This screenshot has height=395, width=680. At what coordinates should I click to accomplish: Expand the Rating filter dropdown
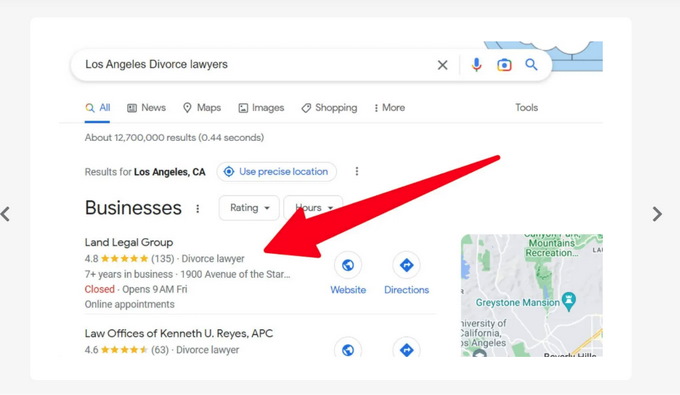coord(249,208)
